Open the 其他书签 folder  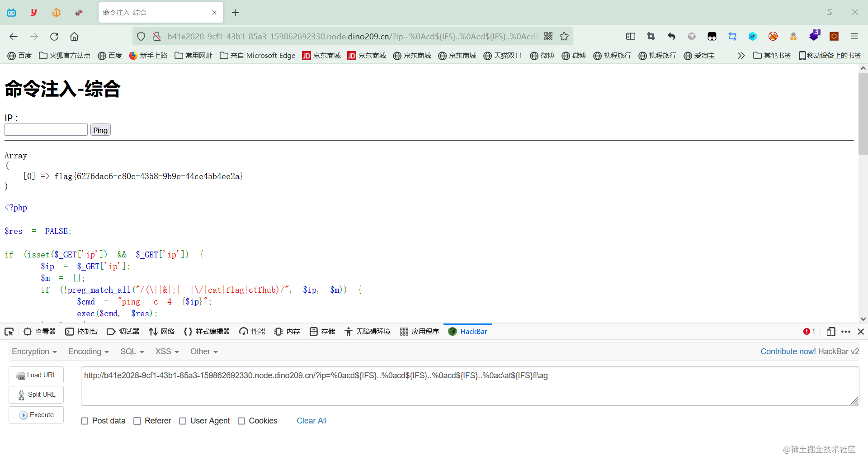pyautogui.click(x=772, y=56)
